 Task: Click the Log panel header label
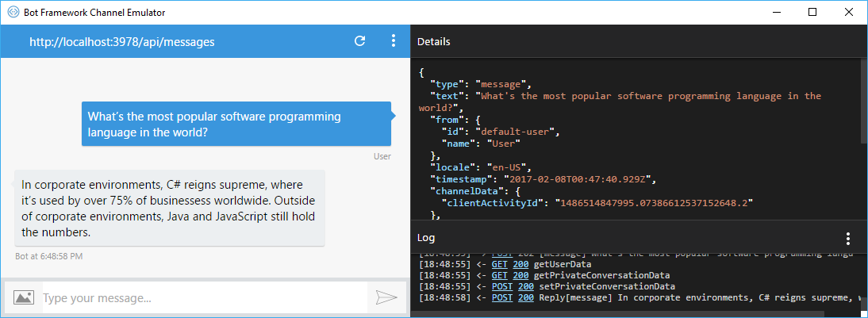click(426, 239)
